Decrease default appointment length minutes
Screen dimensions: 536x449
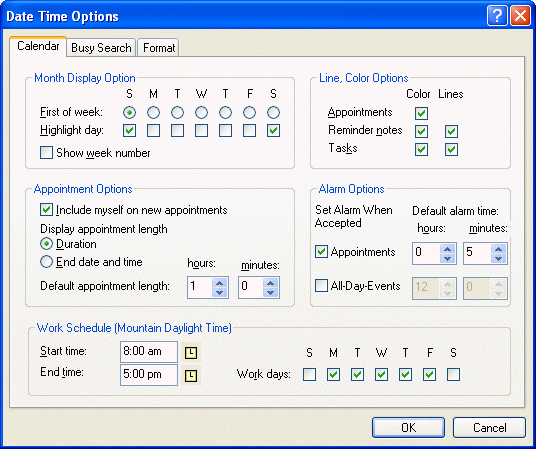coord(270,292)
